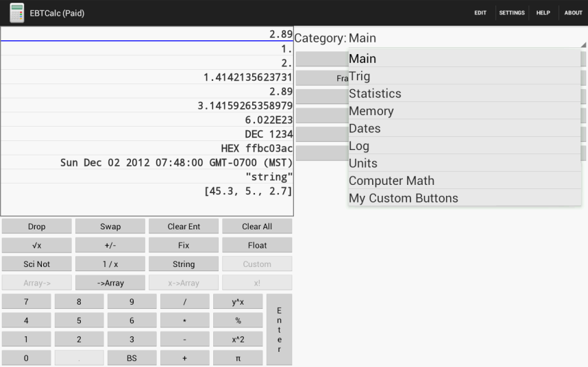Pick Statistics from the category list

pos(465,94)
